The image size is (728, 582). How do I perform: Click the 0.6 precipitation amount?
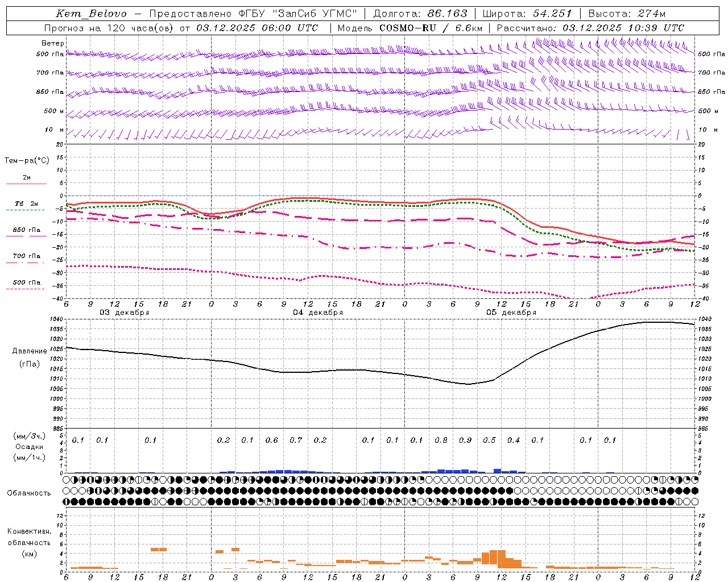pyautogui.click(x=272, y=440)
